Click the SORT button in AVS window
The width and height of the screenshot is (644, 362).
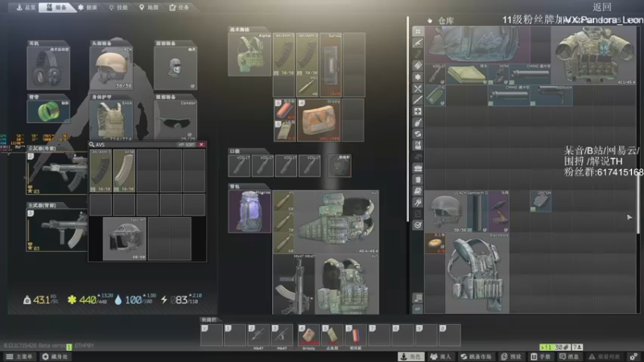click(187, 145)
